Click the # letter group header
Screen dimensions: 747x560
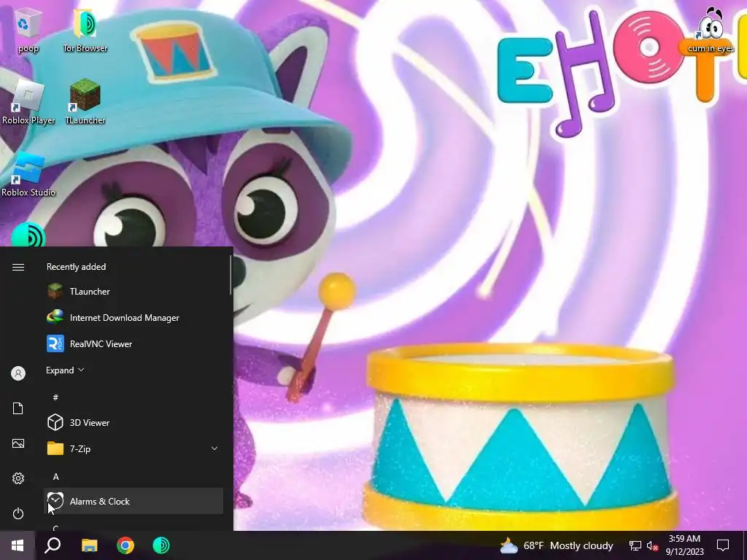pyautogui.click(x=55, y=397)
